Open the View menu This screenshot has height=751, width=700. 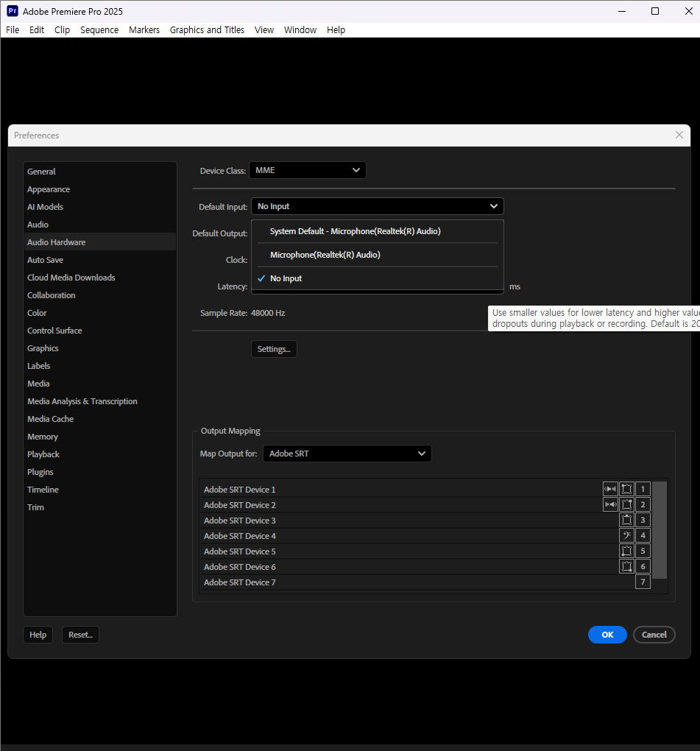[264, 29]
